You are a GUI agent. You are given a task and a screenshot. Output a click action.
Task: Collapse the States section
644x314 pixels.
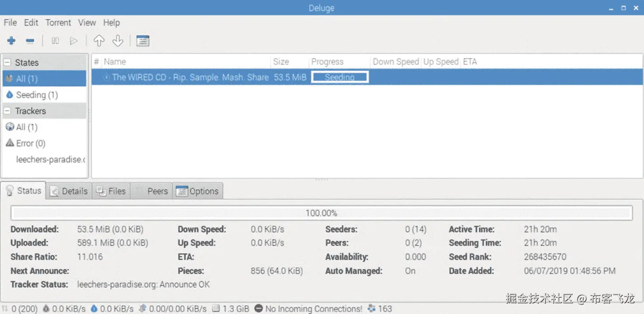pos(7,62)
